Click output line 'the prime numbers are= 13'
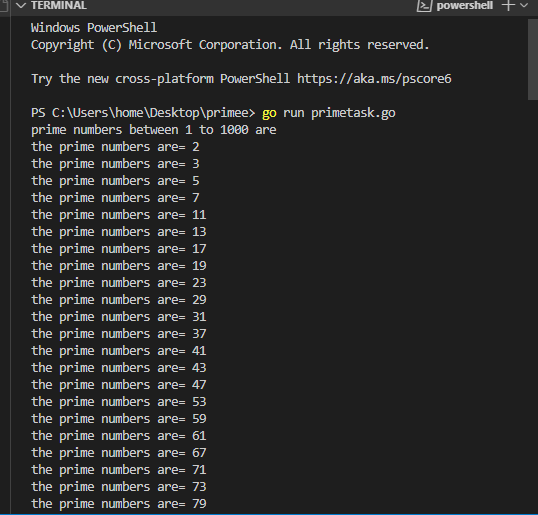The width and height of the screenshot is (538, 515). [119, 232]
